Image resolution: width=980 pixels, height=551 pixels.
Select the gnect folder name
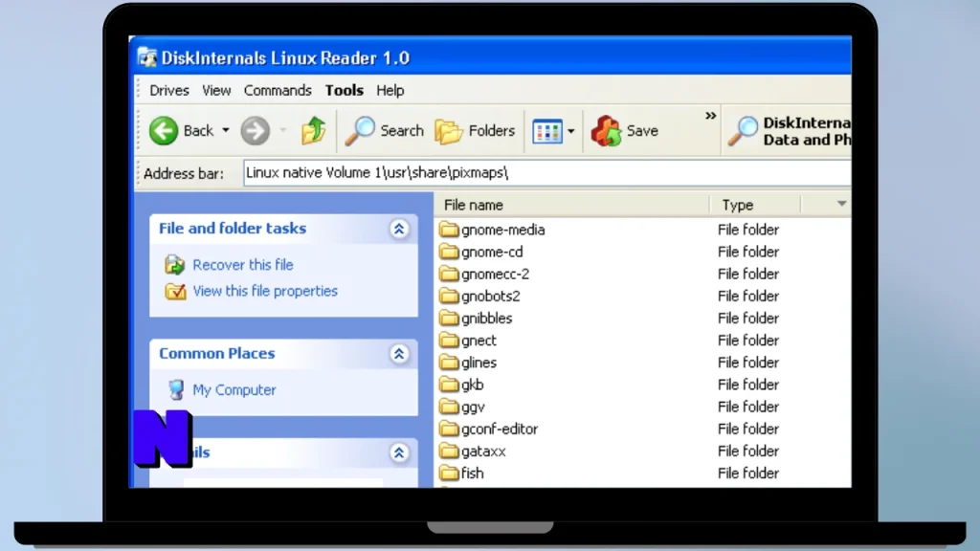(x=479, y=341)
